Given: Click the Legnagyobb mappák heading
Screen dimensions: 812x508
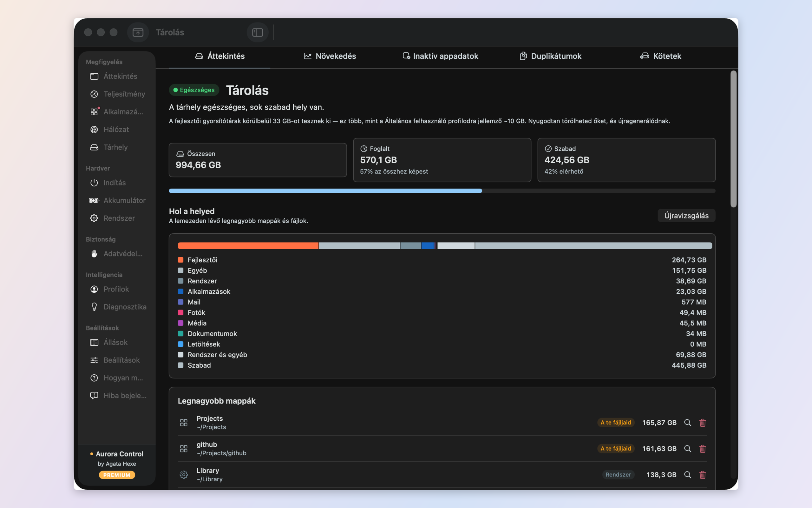Looking at the screenshot, I should (216, 401).
